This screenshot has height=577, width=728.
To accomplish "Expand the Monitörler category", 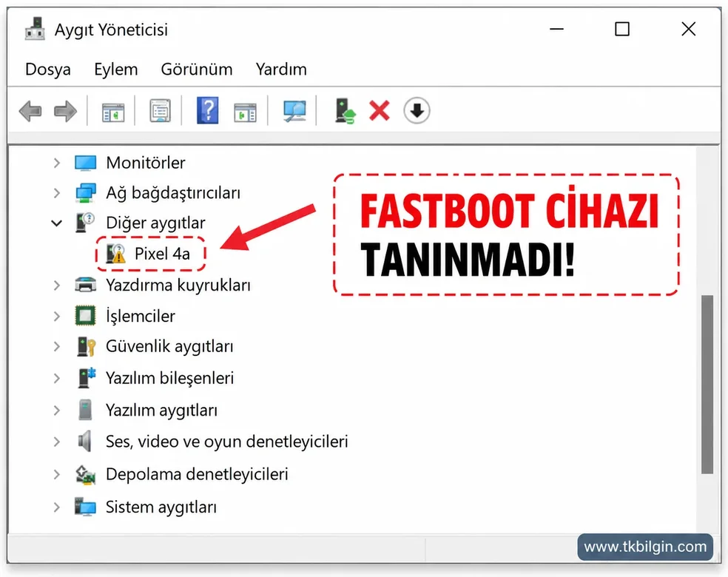I will coord(57,163).
